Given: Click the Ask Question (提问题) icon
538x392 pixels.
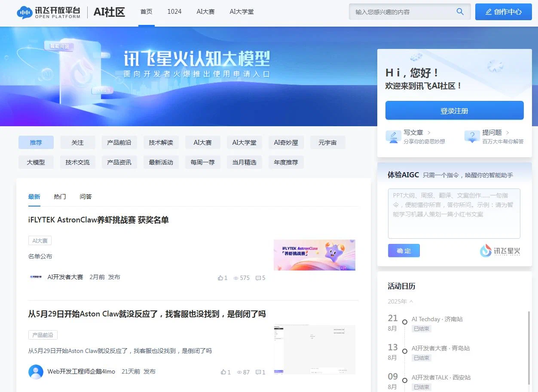Looking at the screenshot, I should 472,137.
